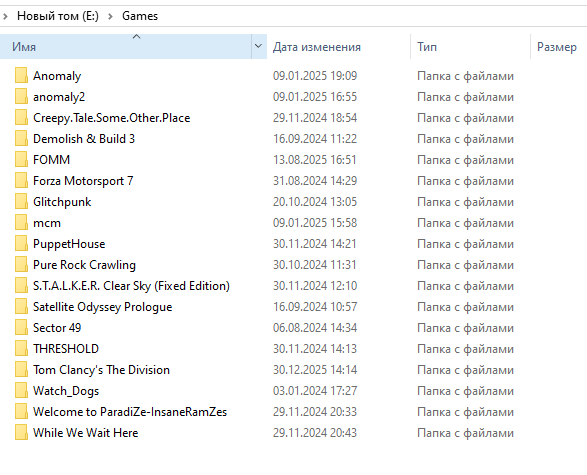Click the date 09.01.2025 19:09
587x475 pixels.
(x=315, y=76)
